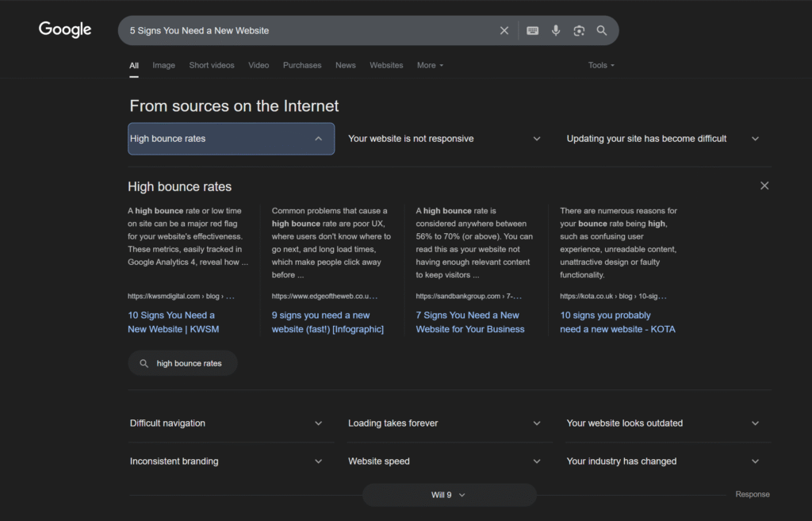Viewport: 812px width, 521px height.
Task: Open 7 Signs You Need a New Website link
Action: (x=470, y=322)
